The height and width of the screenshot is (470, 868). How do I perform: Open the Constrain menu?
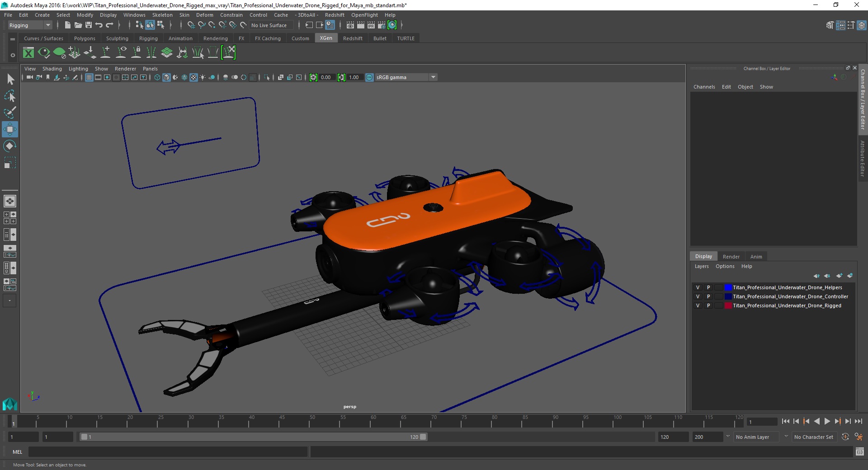point(231,15)
